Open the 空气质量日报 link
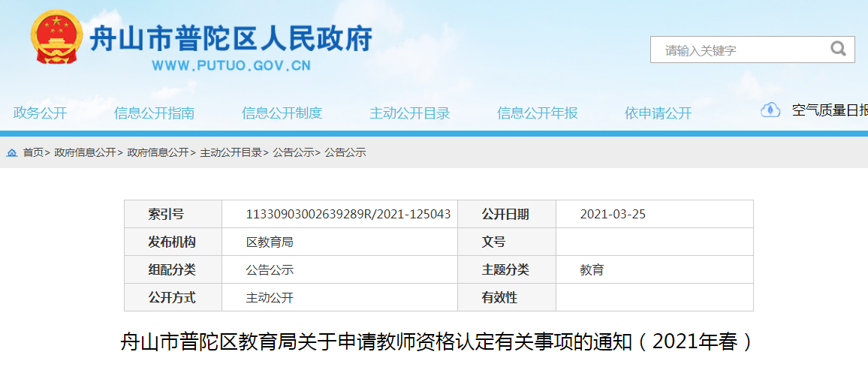868x367 pixels. [830, 110]
